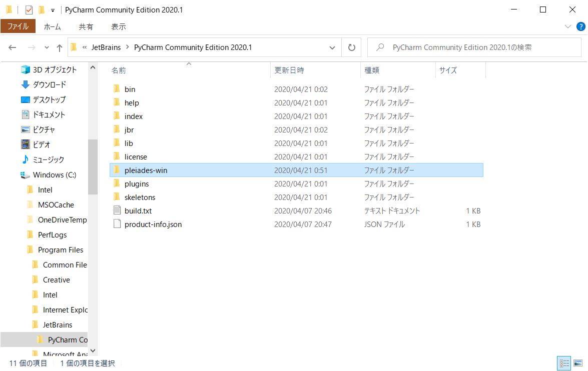588x371 pixels.
Task: Click the product-info.json file name
Action: [153, 224]
